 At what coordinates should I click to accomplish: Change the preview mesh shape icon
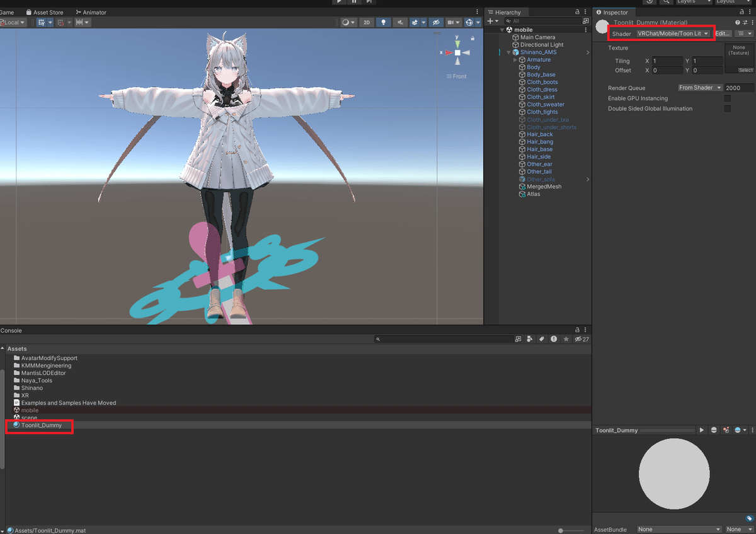(714, 430)
